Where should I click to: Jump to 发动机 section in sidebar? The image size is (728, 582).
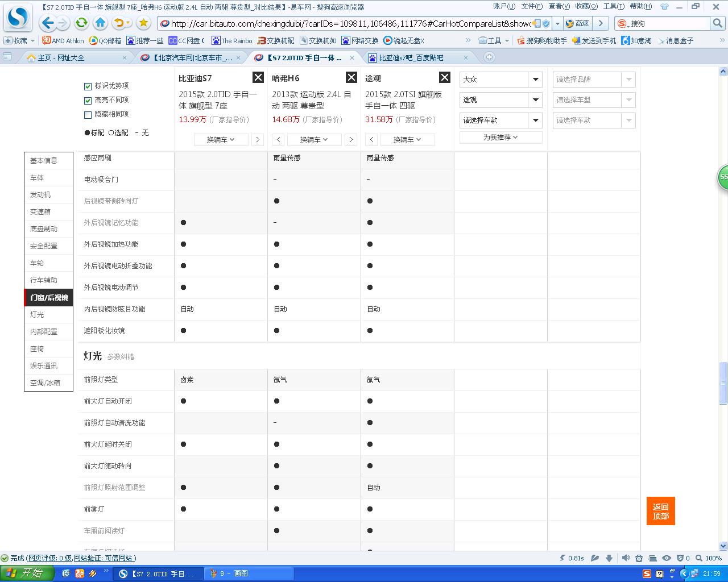[48, 195]
